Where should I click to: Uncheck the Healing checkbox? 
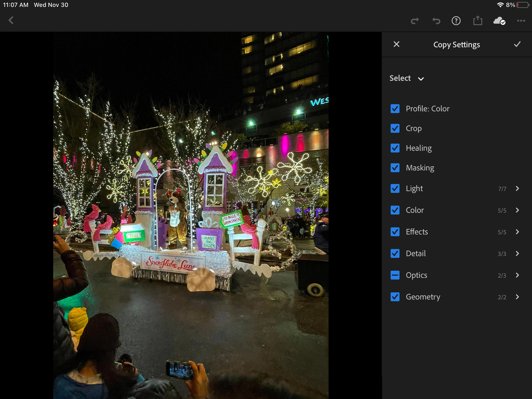pos(395,148)
